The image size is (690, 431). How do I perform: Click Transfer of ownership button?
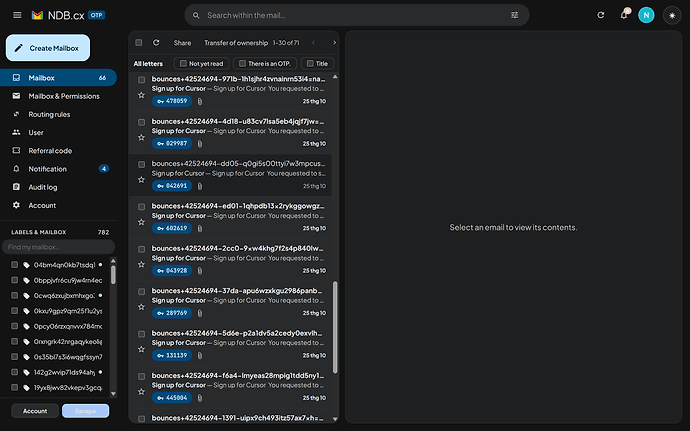[236, 43]
